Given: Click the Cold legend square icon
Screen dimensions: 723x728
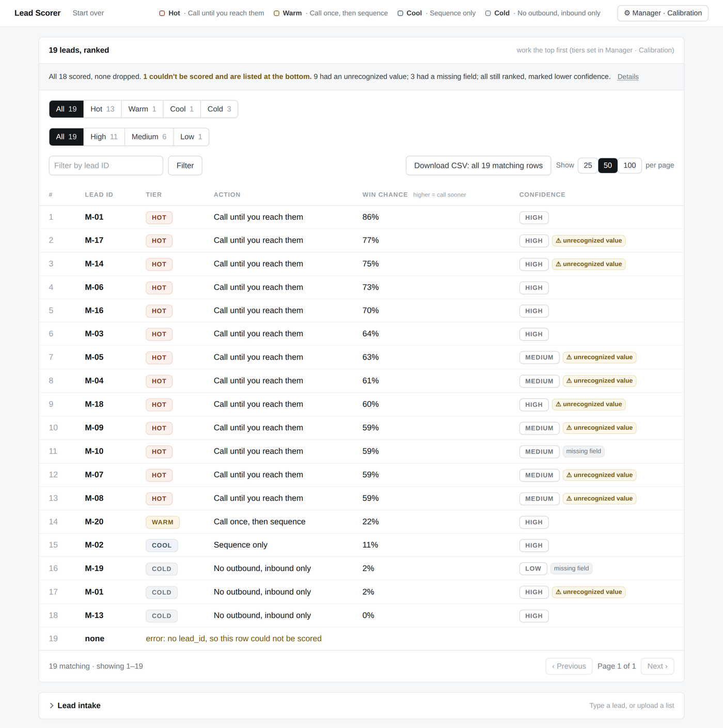Looking at the screenshot, I should pyautogui.click(x=488, y=13).
